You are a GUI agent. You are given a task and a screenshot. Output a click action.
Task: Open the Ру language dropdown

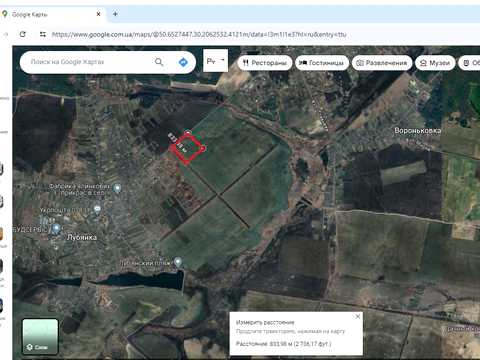pyautogui.click(x=215, y=61)
